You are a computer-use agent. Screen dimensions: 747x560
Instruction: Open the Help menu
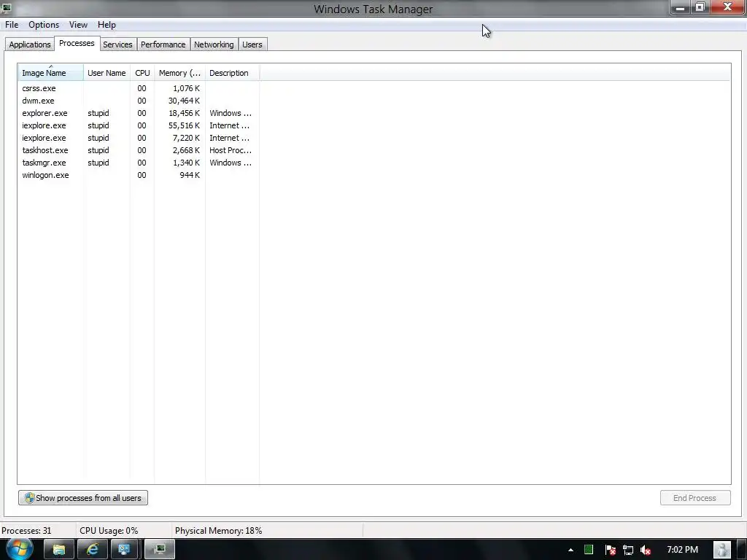[107, 25]
